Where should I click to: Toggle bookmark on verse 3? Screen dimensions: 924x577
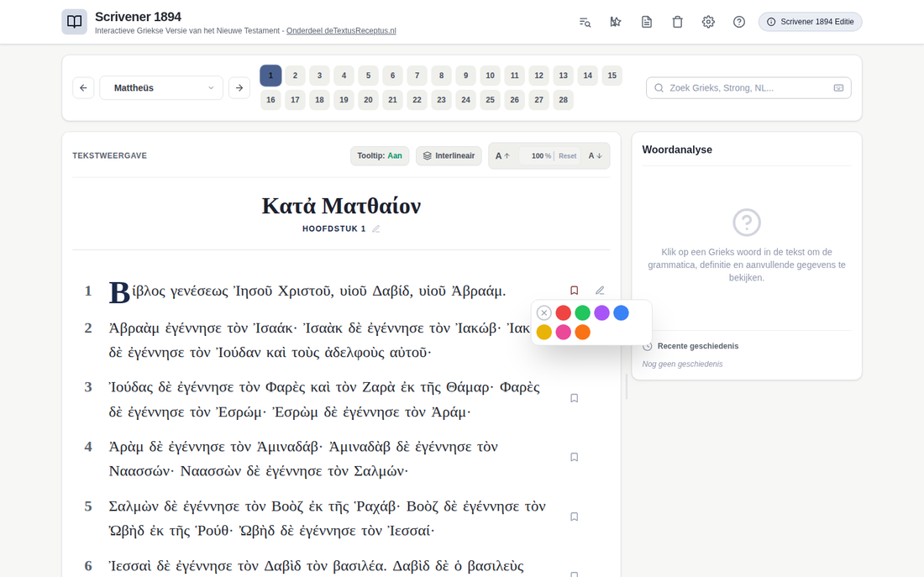click(x=574, y=398)
